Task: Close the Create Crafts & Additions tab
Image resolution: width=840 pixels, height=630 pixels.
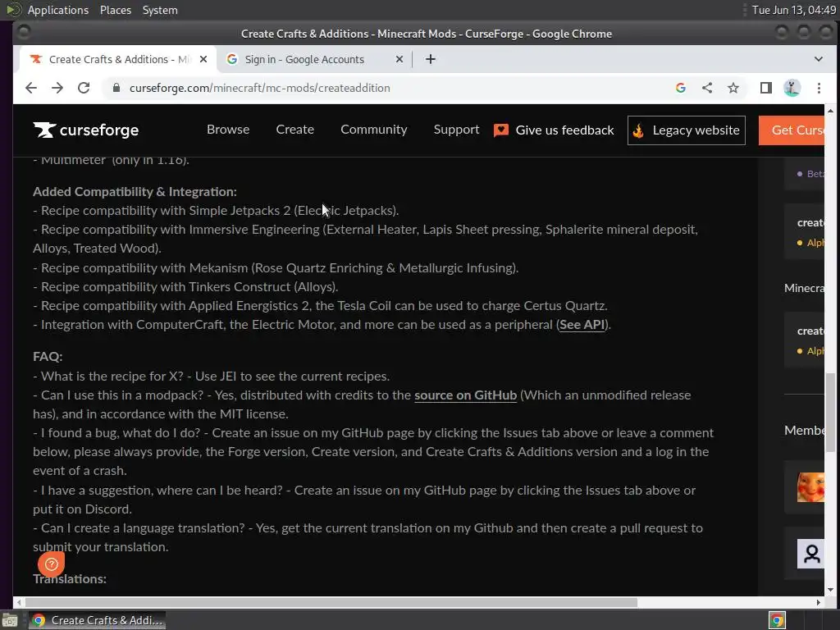Action: click(x=203, y=59)
